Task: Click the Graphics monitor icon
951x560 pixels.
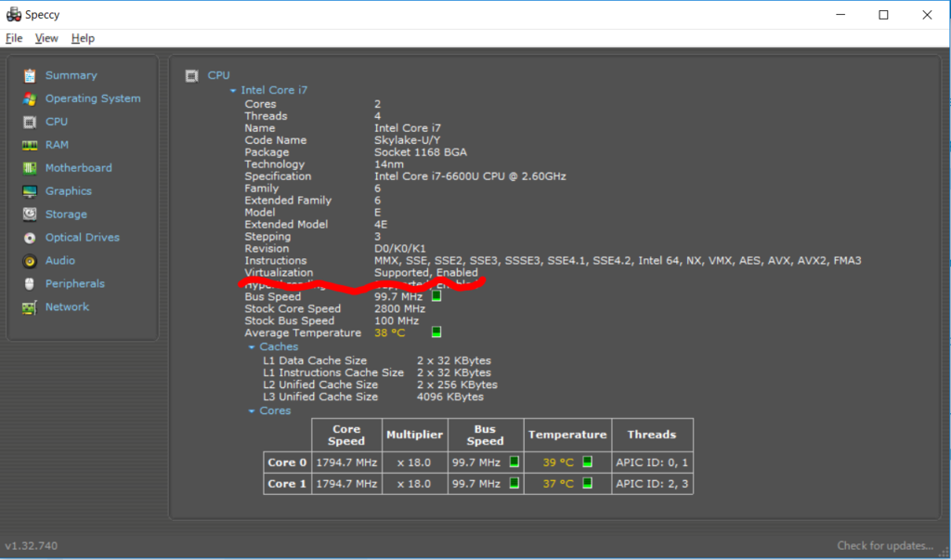Action: tap(30, 191)
